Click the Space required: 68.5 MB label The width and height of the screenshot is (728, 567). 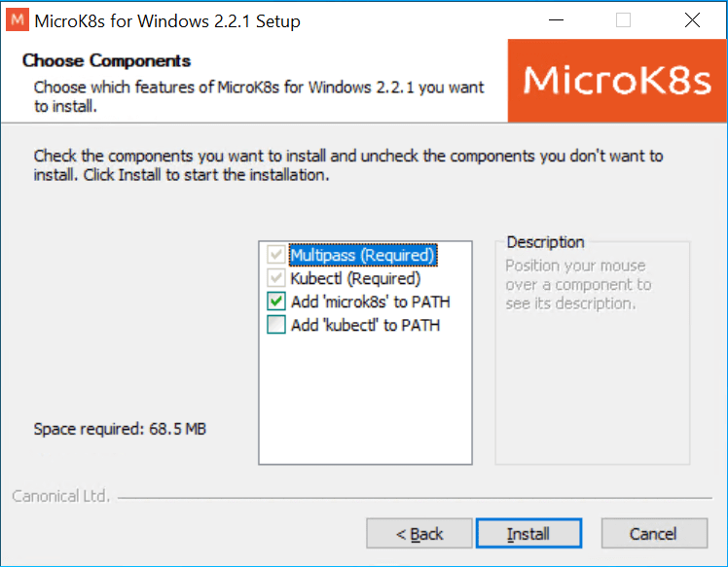point(120,429)
